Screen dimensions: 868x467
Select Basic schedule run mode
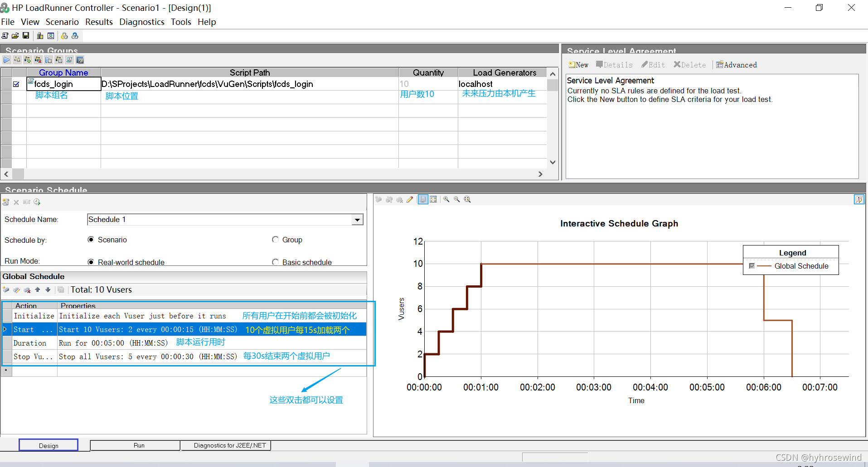point(275,262)
